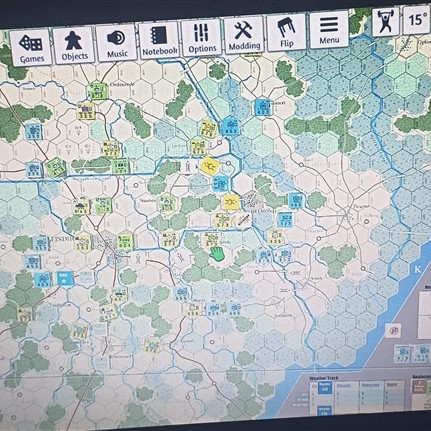Open the Music player speaker icon
Image resolution: width=431 pixels, height=431 pixels.
click(x=117, y=43)
